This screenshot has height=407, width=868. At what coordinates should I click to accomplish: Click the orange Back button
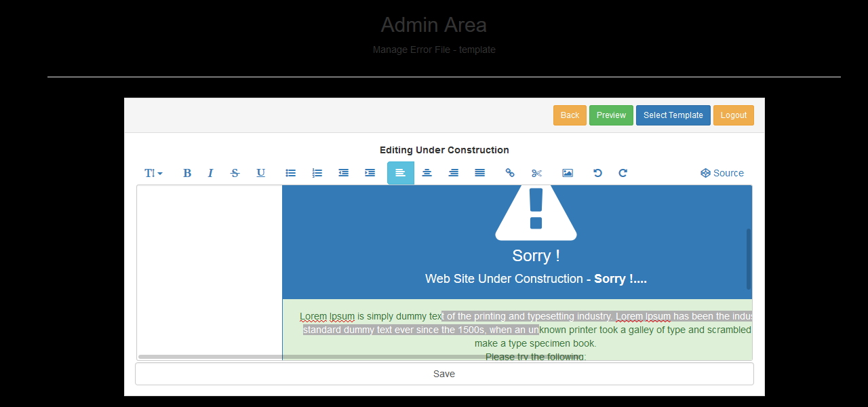(570, 115)
